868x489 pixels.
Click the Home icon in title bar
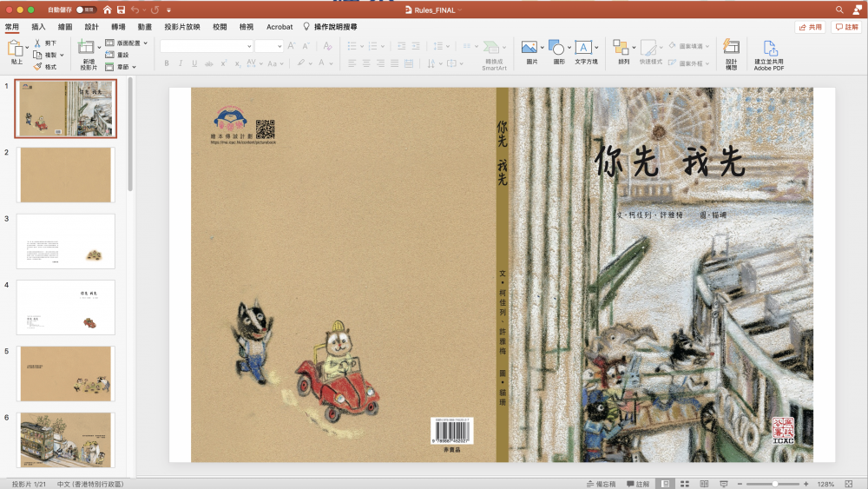click(x=107, y=10)
